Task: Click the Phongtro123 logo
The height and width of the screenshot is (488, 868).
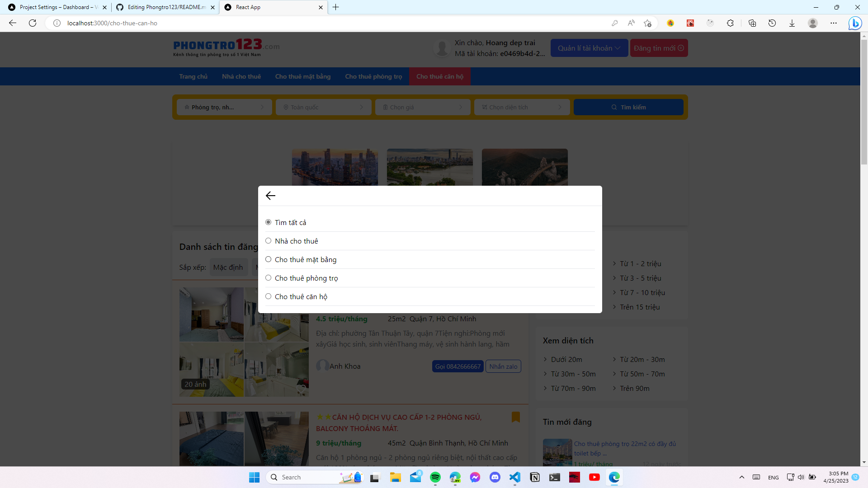Action: tap(226, 47)
